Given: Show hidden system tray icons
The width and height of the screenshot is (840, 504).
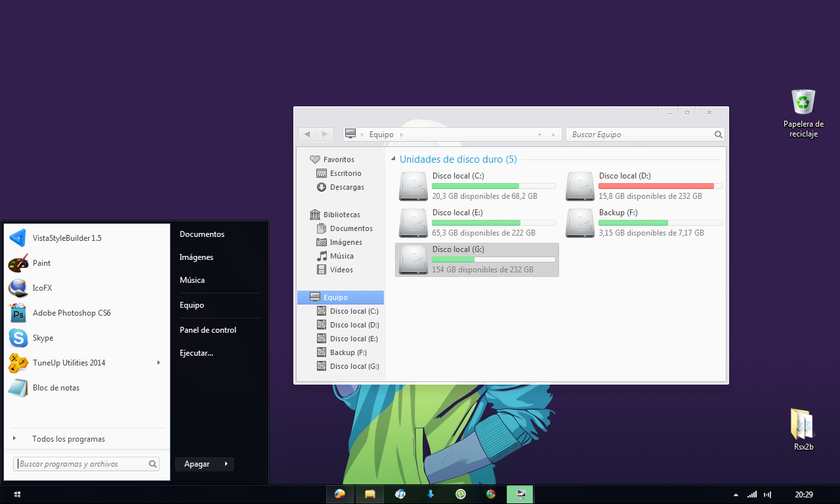Looking at the screenshot, I should 736,495.
